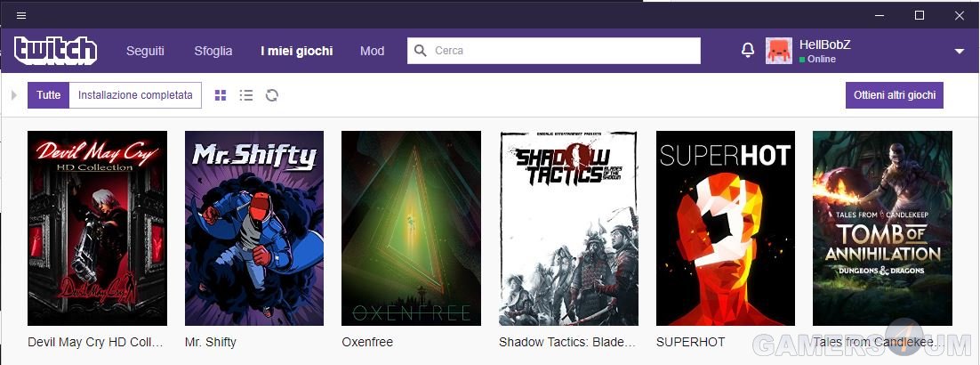Open the Seguiti tab
980x365 pixels.
click(145, 52)
